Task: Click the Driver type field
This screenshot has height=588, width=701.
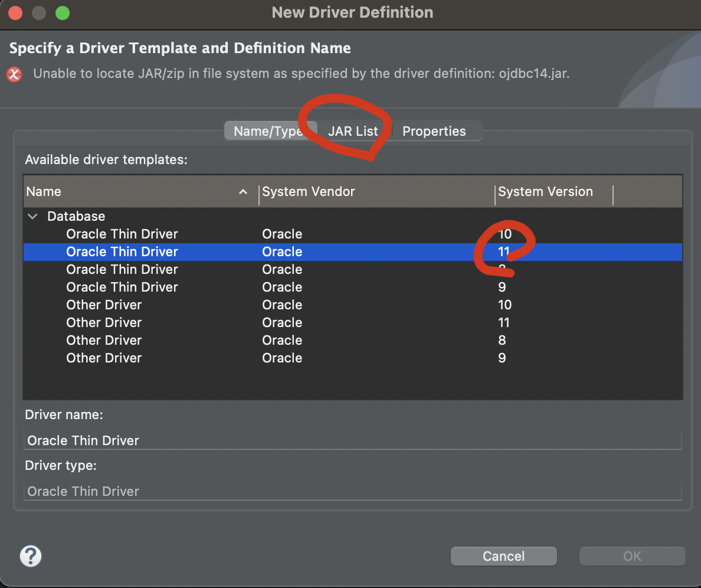Action: coord(353,491)
